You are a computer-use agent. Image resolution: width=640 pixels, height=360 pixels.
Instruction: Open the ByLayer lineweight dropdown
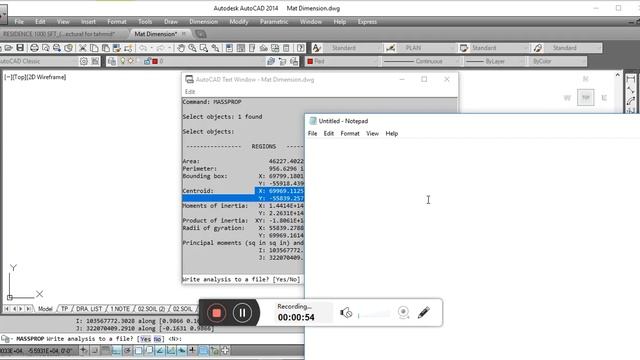tap(495, 61)
